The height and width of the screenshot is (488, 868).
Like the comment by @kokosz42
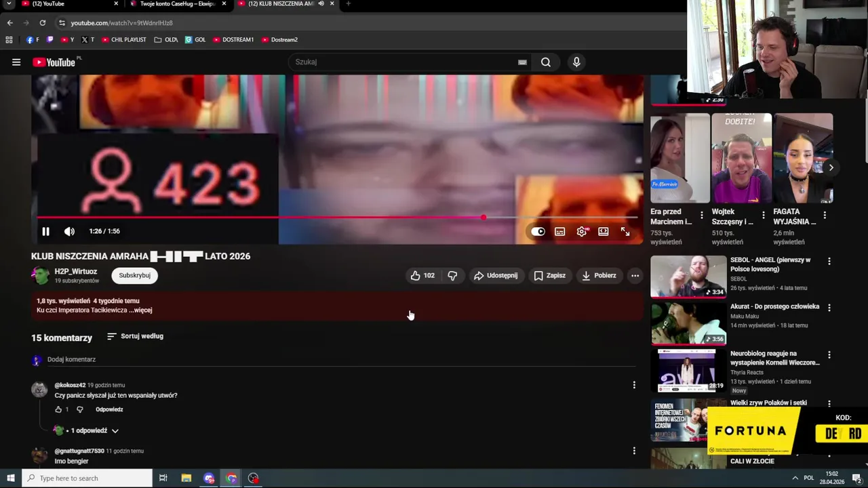click(x=58, y=409)
